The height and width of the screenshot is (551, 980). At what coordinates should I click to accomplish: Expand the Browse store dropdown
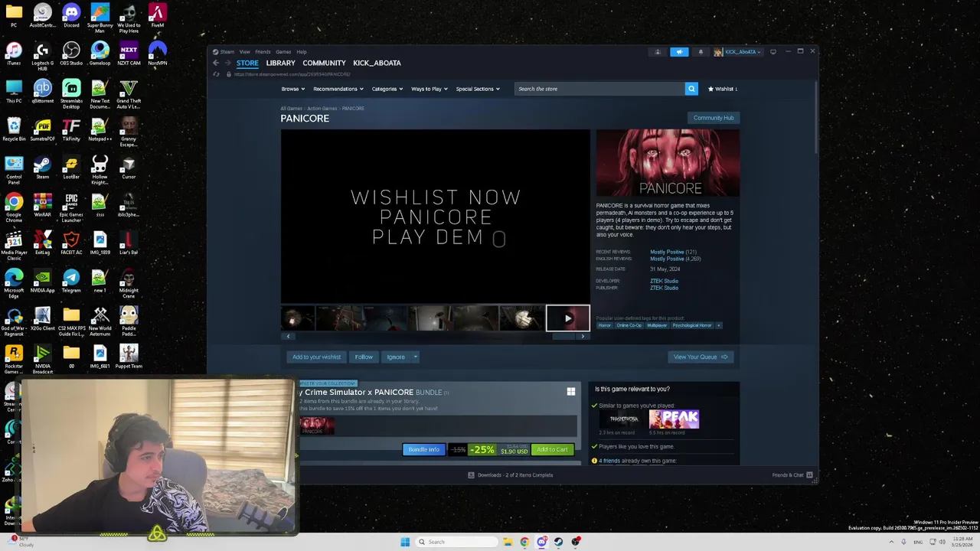click(x=292, y=89)
